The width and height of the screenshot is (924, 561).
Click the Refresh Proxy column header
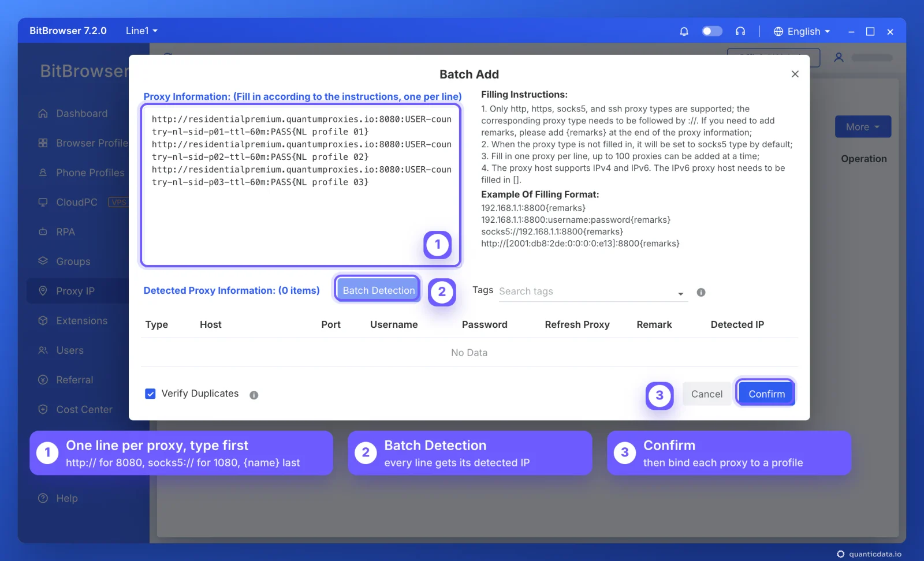(577, 324)
